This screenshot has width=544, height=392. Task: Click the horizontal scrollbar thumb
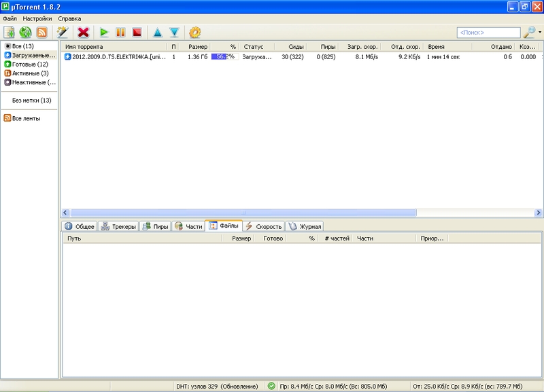pos(243,213)
